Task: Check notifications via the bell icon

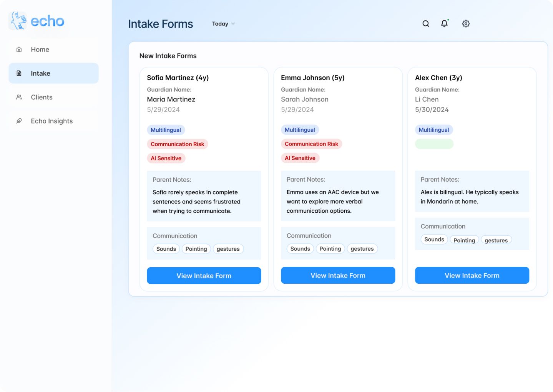Action: 444,23
